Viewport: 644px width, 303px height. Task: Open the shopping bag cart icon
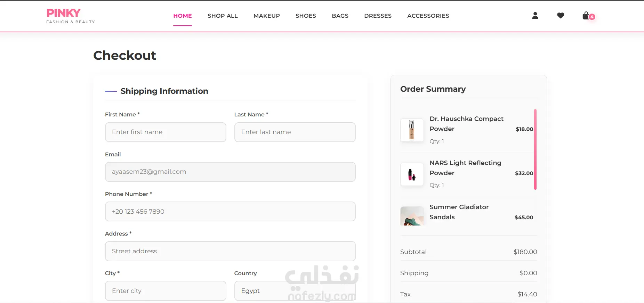[587, 16]
